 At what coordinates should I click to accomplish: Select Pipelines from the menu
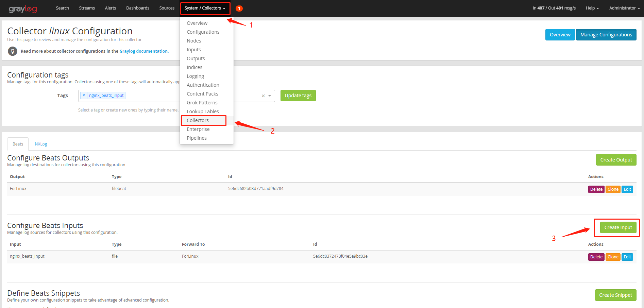197,138
